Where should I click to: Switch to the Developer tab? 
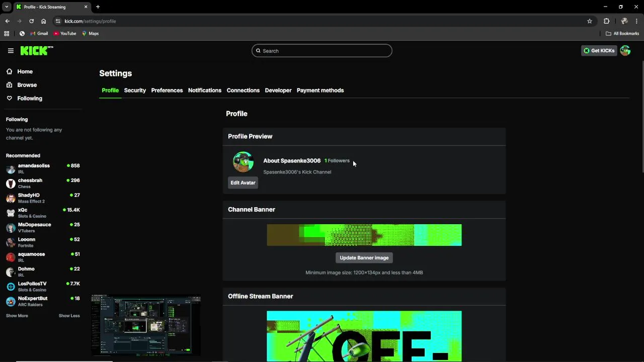pyautogui.click(x=278, y=90)
